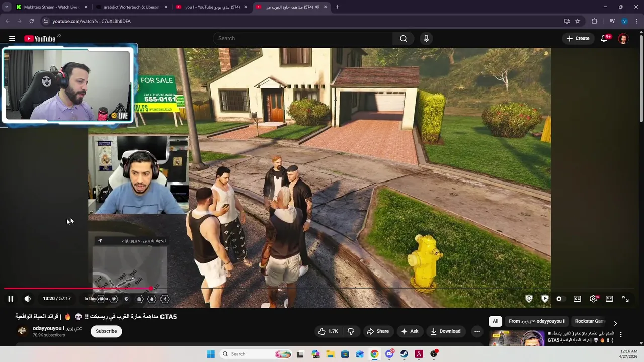Open the Windows Start menu
Image resolution: width=644 pixels, height=362 pixels.
click(x=211, y=354)
